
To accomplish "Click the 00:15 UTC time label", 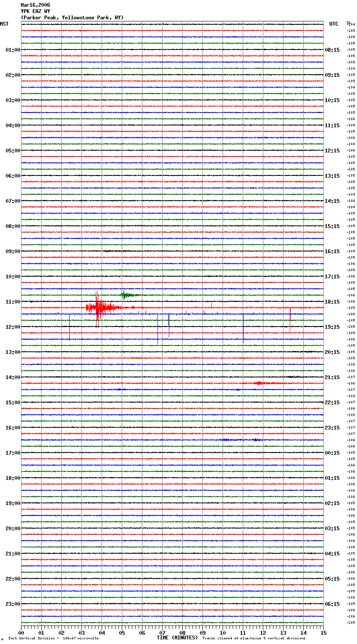I will click(x=332, y=453).
